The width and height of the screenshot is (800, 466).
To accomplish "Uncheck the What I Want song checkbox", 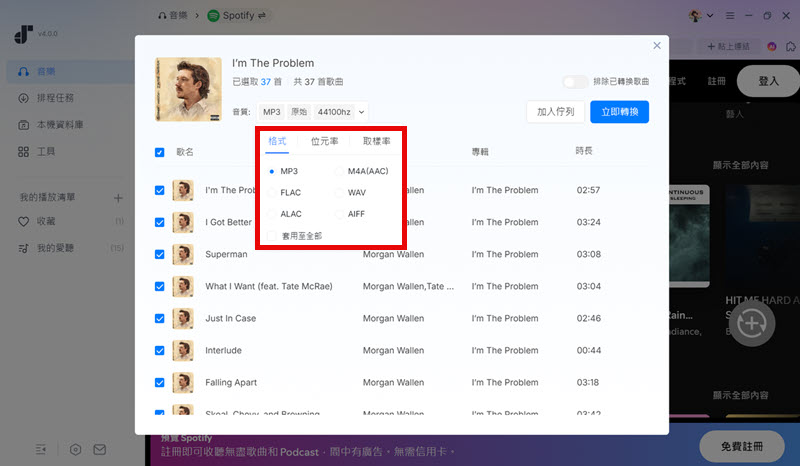I will tap(160, 286).
